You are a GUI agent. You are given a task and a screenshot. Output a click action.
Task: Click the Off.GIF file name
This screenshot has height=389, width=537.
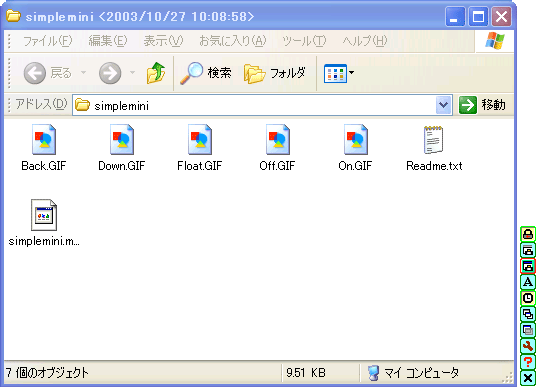[x=277, y=166]
